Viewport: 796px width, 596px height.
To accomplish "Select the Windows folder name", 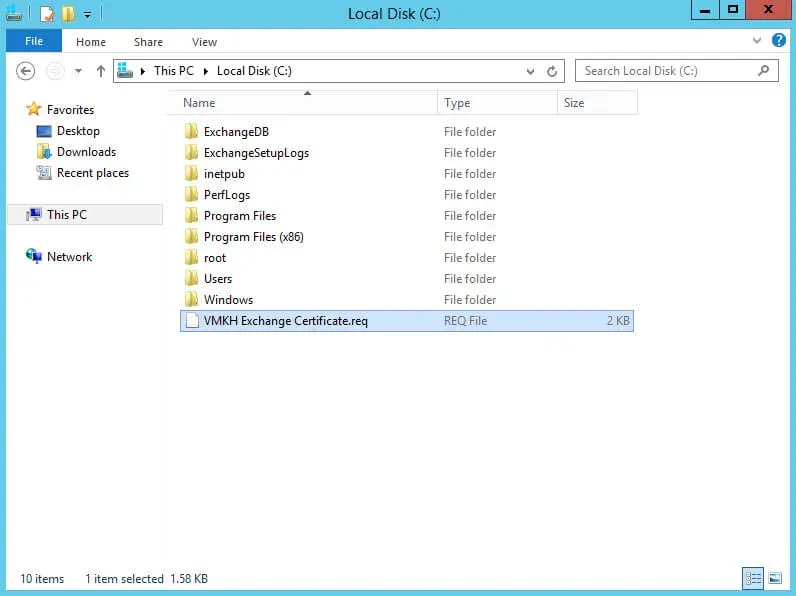I will coord(228,300).
